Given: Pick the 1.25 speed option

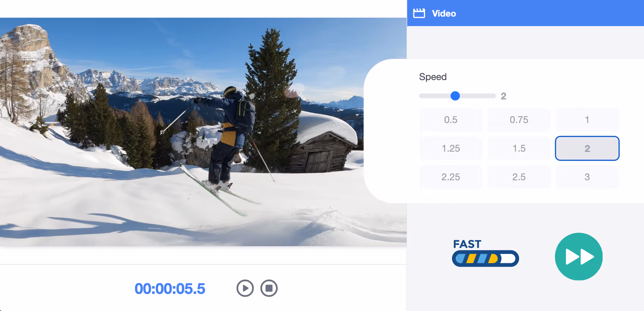Looking at the screenshot, I should 450,148.
